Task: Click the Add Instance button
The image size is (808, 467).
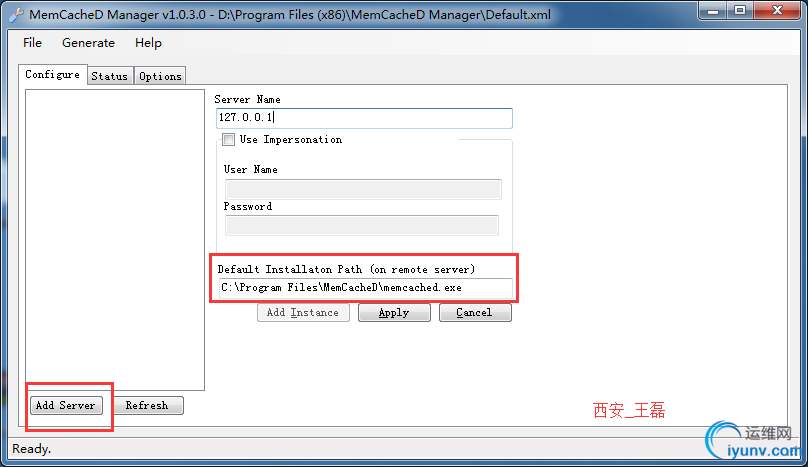Action: (303, 312)
